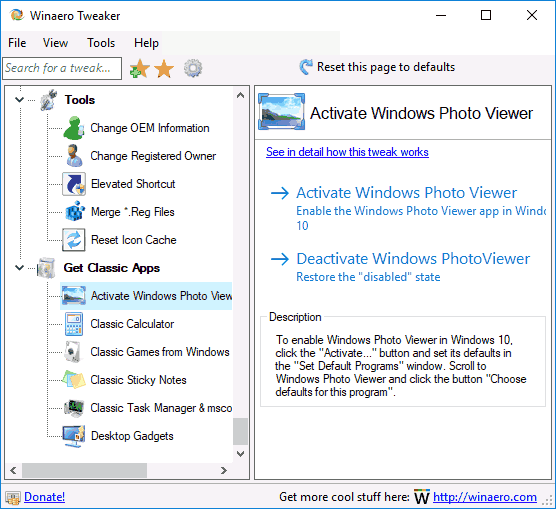Select the Tools category label
556x509 pixels.
(80, 100)
